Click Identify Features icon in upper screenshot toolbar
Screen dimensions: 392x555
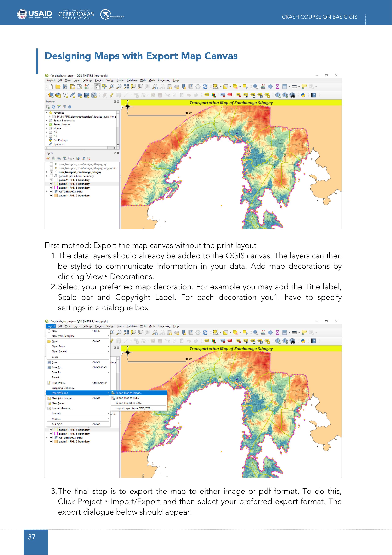tap(255, 87)
